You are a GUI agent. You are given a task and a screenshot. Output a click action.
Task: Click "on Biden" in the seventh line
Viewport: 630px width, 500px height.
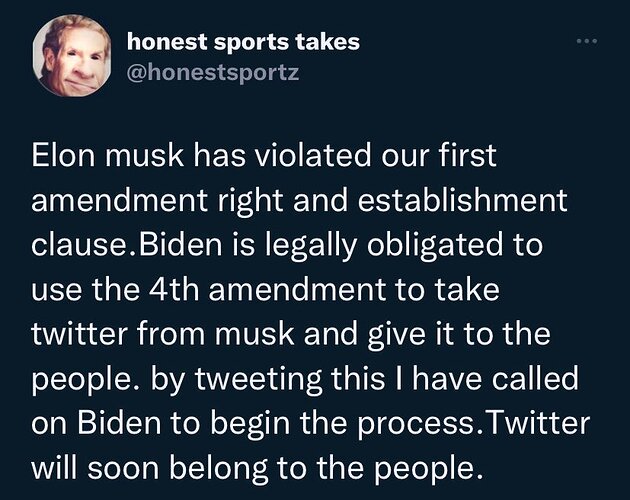coord(84,410)
